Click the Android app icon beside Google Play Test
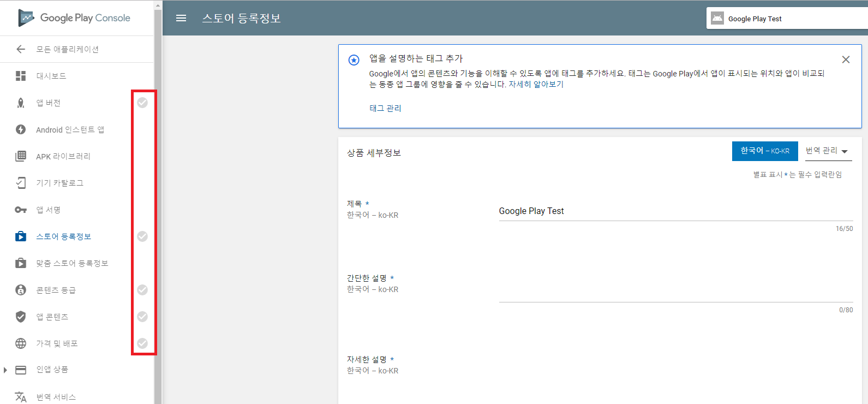 (x=717, y=18)
